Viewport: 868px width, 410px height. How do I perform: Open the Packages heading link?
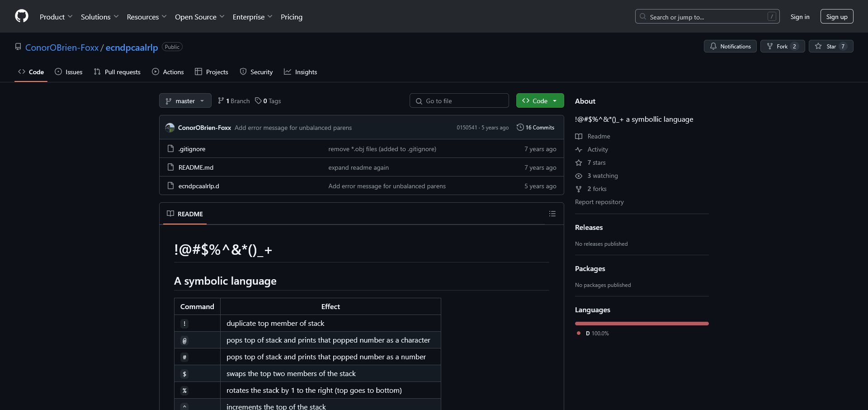(590, 268)
